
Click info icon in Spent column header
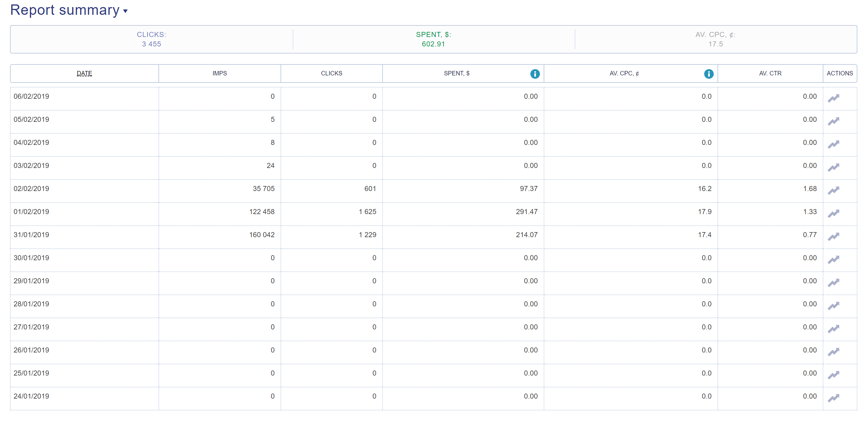pos(535,74)
